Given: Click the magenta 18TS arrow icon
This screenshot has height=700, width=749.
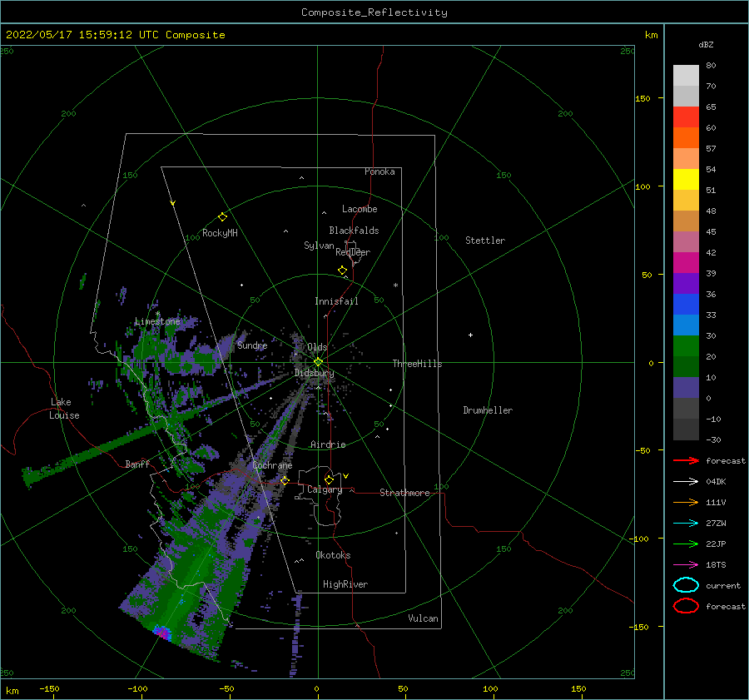Looking at the screenshot, I should [686, 565].
